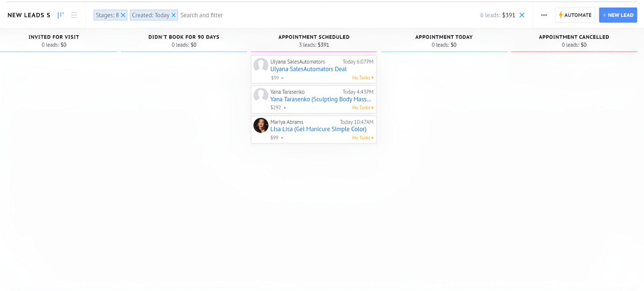This screenshot has height=291, width=644.
Task: Switch to pipeline kanban view icon
Action: (x=61, y=15)
